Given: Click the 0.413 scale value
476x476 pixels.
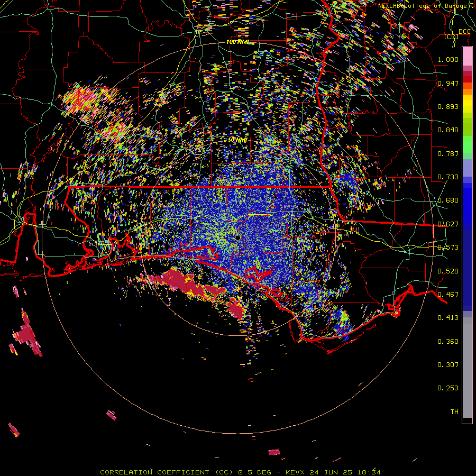Looking at the screenshot, I should pos(448,318).
